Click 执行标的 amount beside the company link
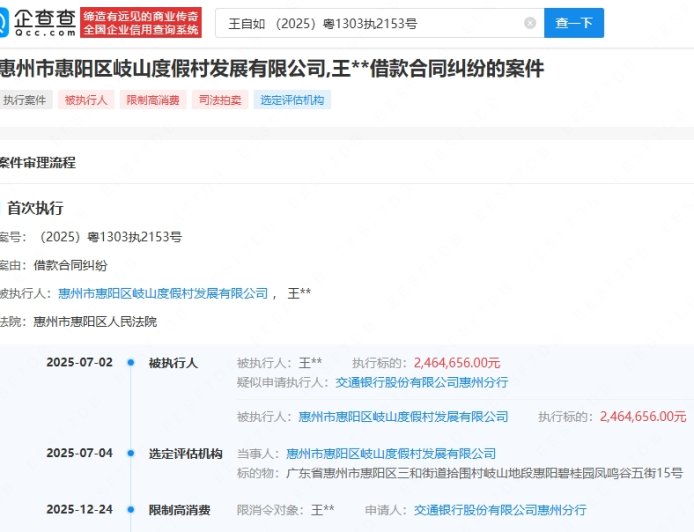This screenshot has width=694, height=532. pyautogui.click(x=643, y=416)
